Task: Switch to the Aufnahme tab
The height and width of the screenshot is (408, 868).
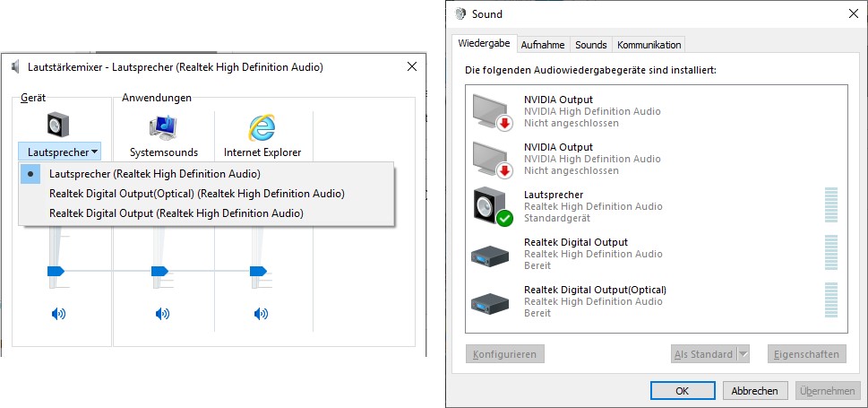Action: pyautogui.click(x=543, y=45)
